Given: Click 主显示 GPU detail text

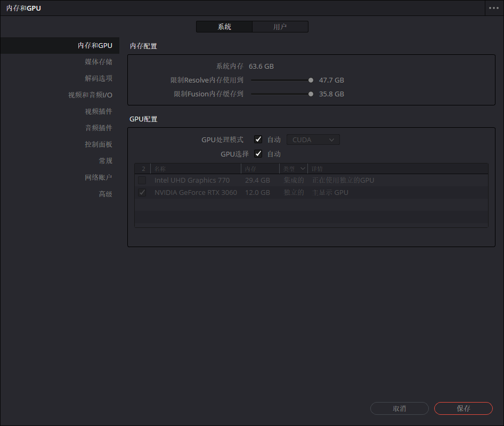Looking at the screenshot, I should (x=330, y=192).
